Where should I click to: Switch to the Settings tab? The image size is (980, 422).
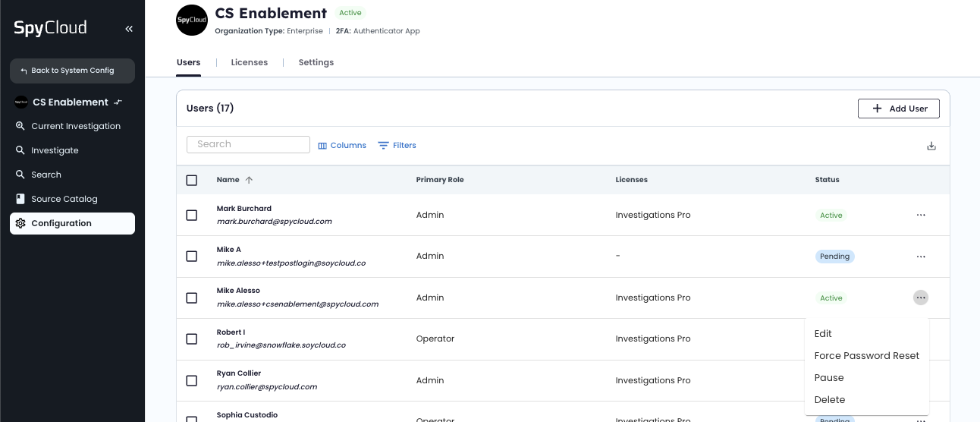coord(316,62)
